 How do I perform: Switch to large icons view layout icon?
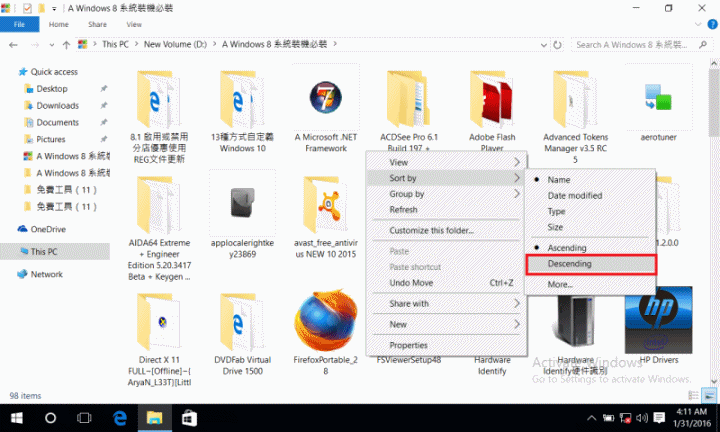click(x=709, y=395)
